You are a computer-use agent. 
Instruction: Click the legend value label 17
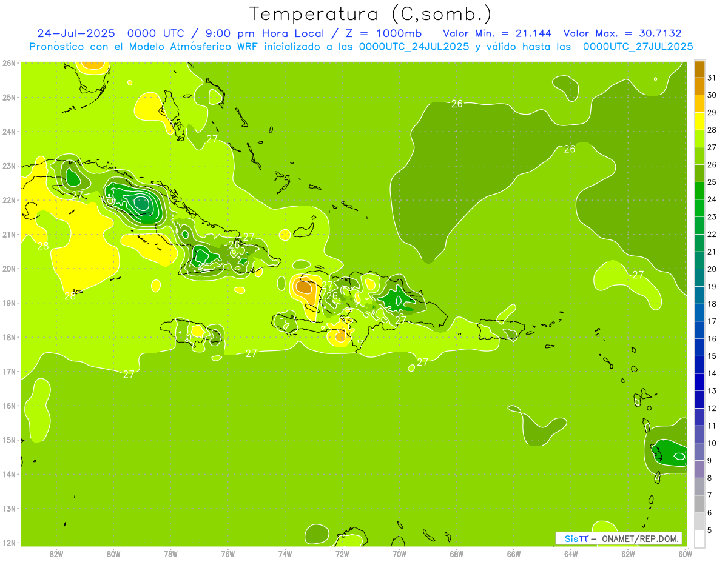pos(712,321)
